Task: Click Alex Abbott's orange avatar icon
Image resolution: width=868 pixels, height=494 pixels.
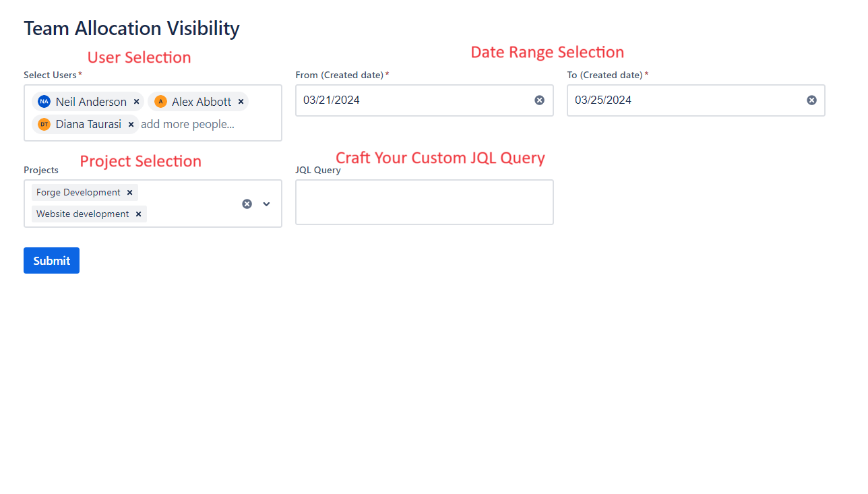Action: pyautogui.click(x=160, y=102)
